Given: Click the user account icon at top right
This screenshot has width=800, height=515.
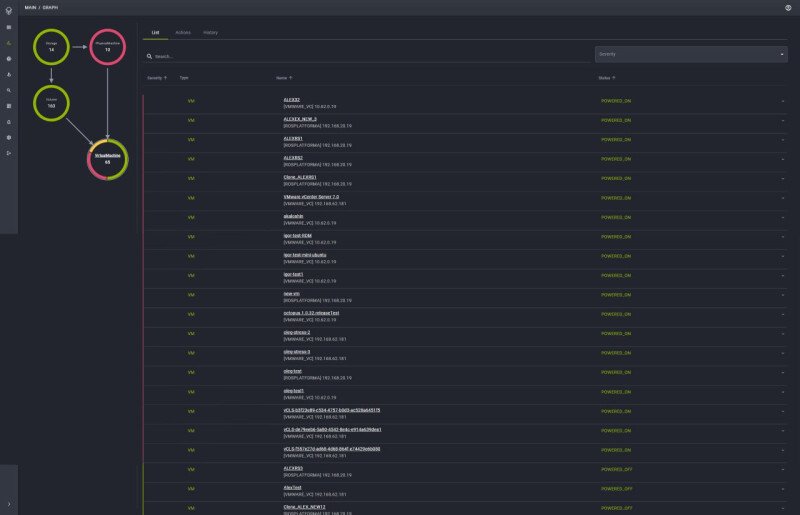Looking at the screenshot, I should coord(788,8).
